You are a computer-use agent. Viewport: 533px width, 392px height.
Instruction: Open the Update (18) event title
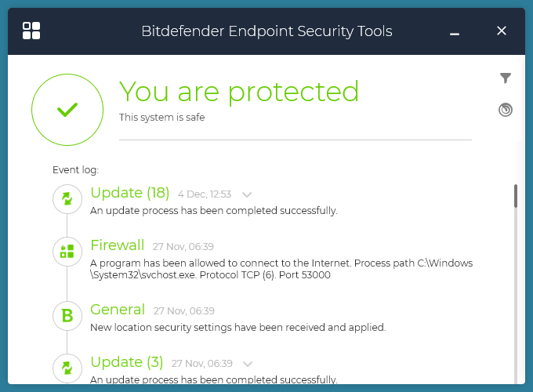pos(129,193)
